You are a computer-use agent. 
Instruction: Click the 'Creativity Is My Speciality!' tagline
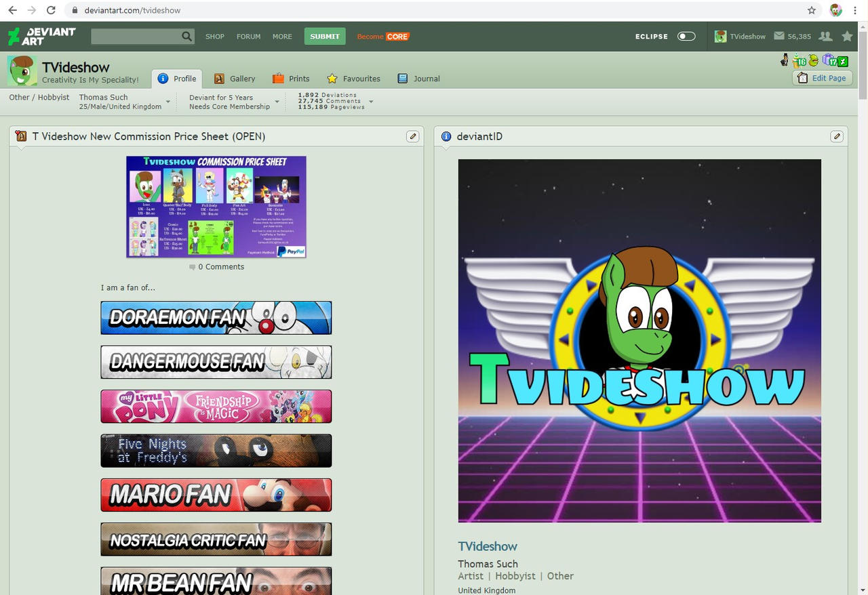pos(90,80)
